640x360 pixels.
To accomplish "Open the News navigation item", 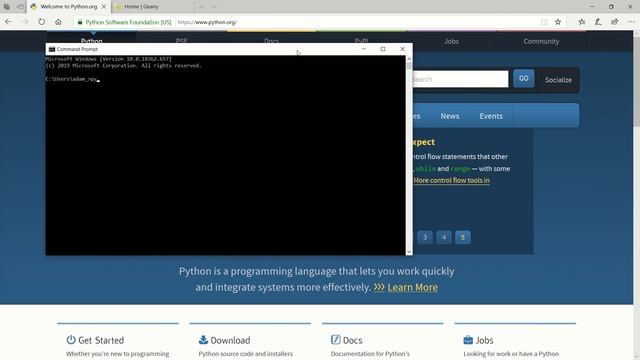I will coord(450,116).
